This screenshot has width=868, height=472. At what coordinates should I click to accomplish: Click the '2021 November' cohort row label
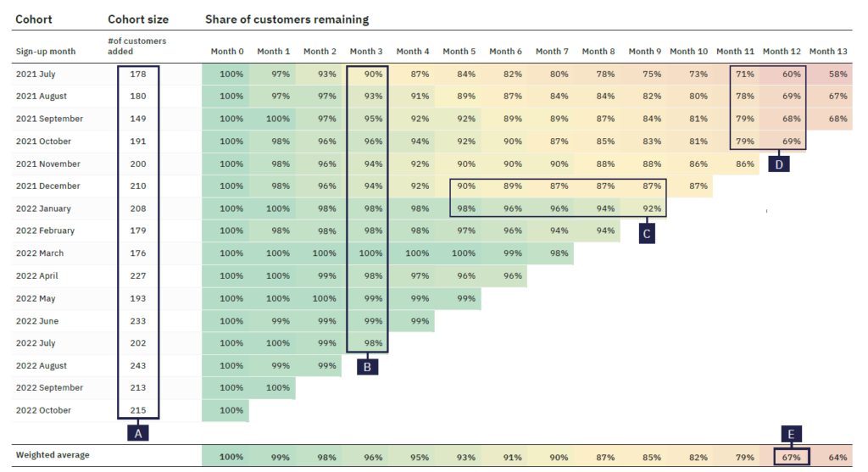(x=47, y=164)
